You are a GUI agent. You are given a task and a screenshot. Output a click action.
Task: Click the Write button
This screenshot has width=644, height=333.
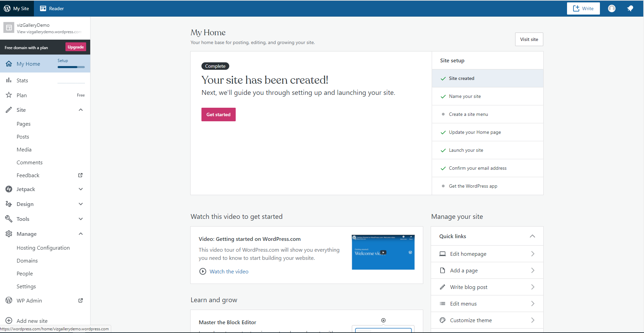coord(583,8)
